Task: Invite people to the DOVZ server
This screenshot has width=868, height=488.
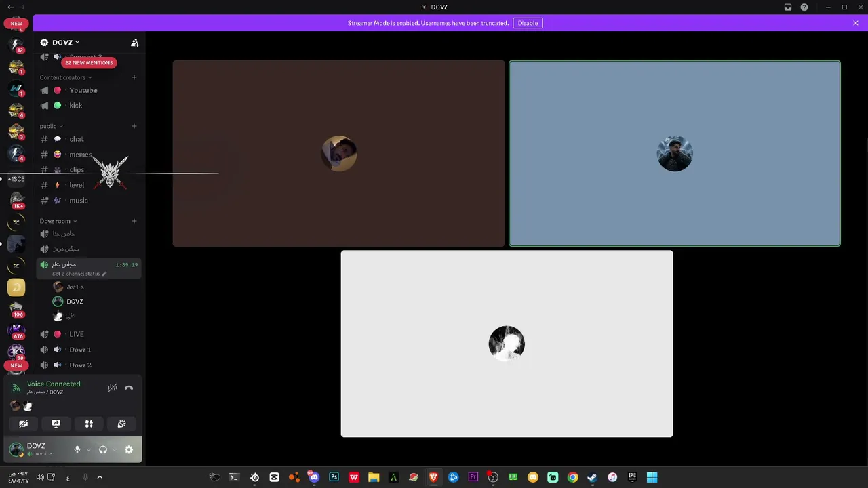Action: click(x=134, y=43)
